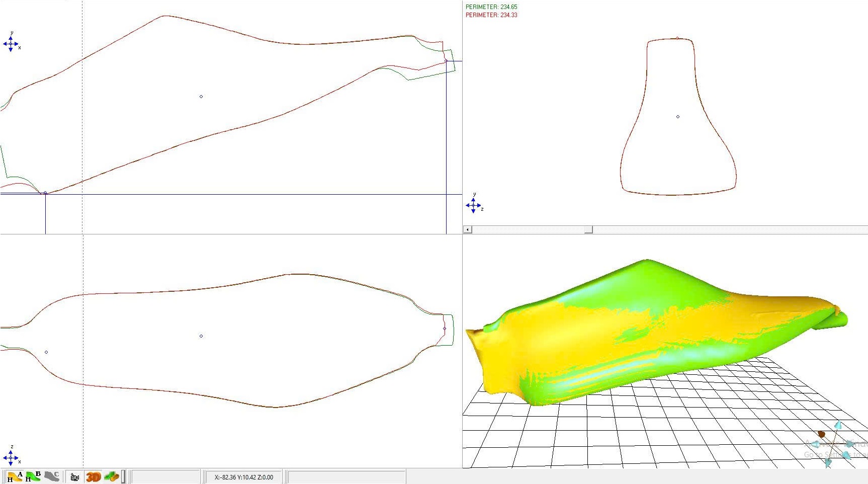Click the green PERIMETER 234.65 label
This screenshot has width=868, height=484.
pos(491,7)
